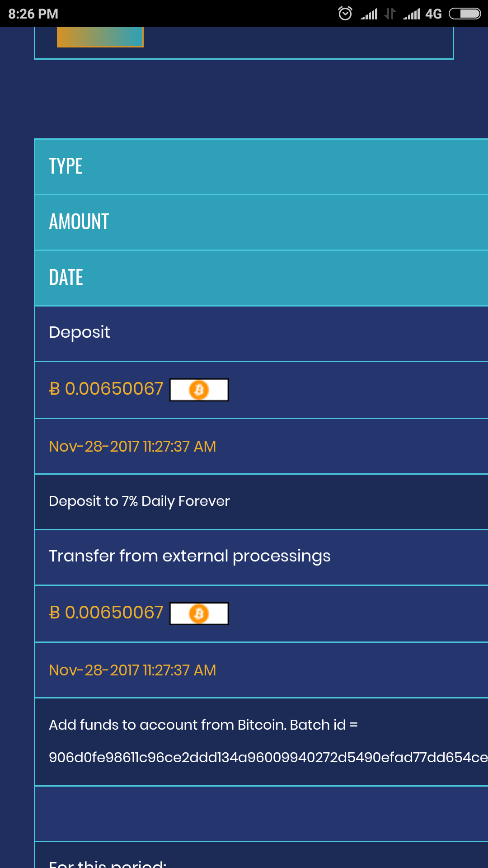Tap the 4G network indicator

pyautogui.click(x=433, y=14)
